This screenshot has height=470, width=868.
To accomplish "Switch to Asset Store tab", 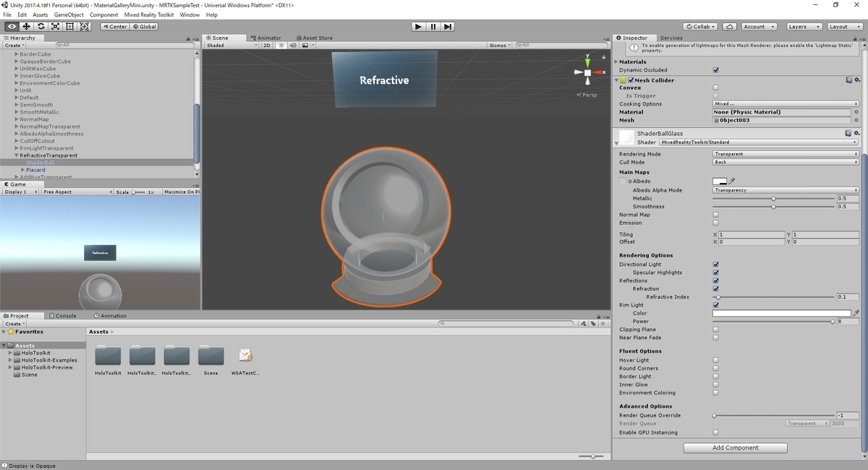I will point(314,38).
